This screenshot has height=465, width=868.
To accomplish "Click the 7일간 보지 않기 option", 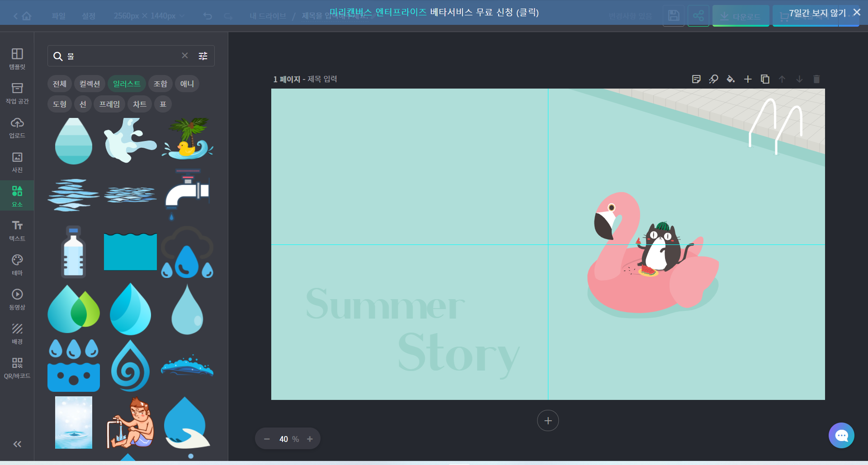I will pyautogui.click(x=817, y=13).
